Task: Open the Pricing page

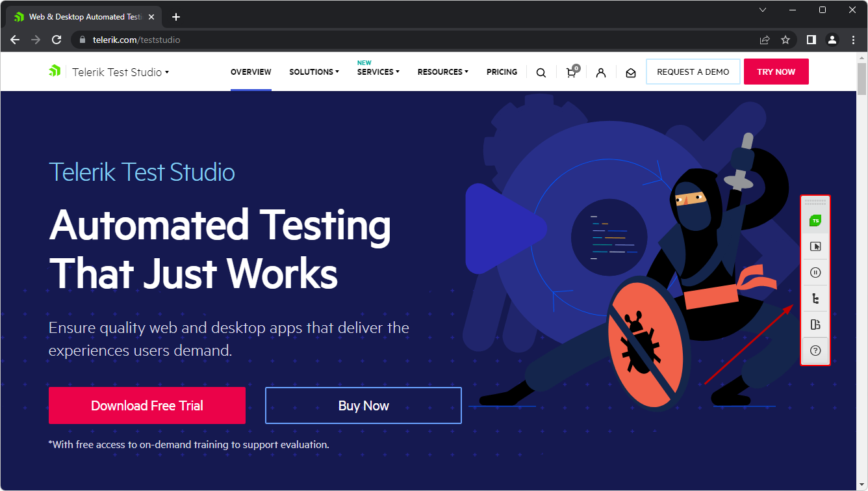Action: point(502,72)
